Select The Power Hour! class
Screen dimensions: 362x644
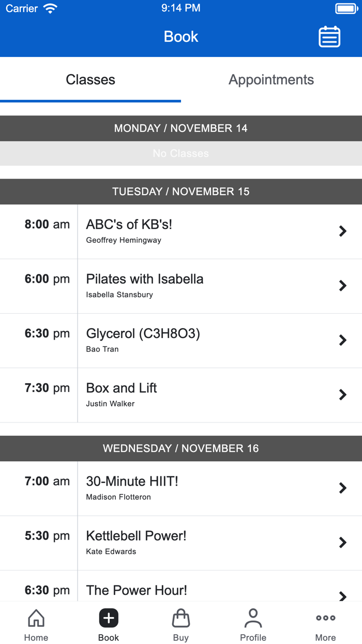coord(137,590)
